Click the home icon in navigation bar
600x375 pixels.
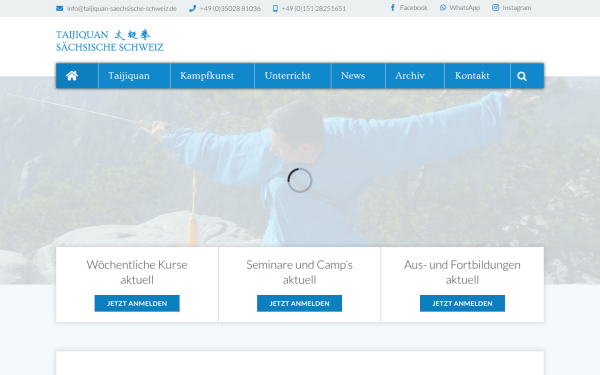point(72,76)
